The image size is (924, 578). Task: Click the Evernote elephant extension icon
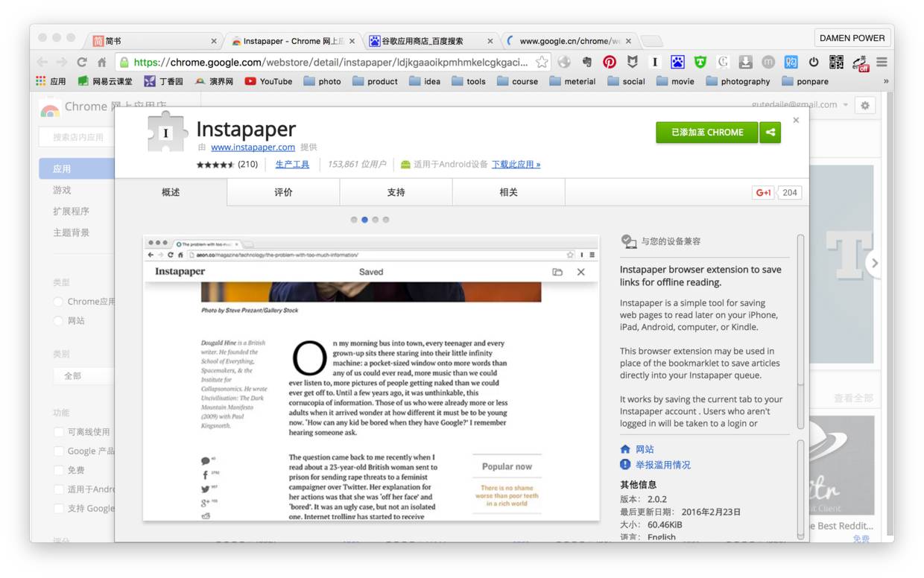(588, 62)
